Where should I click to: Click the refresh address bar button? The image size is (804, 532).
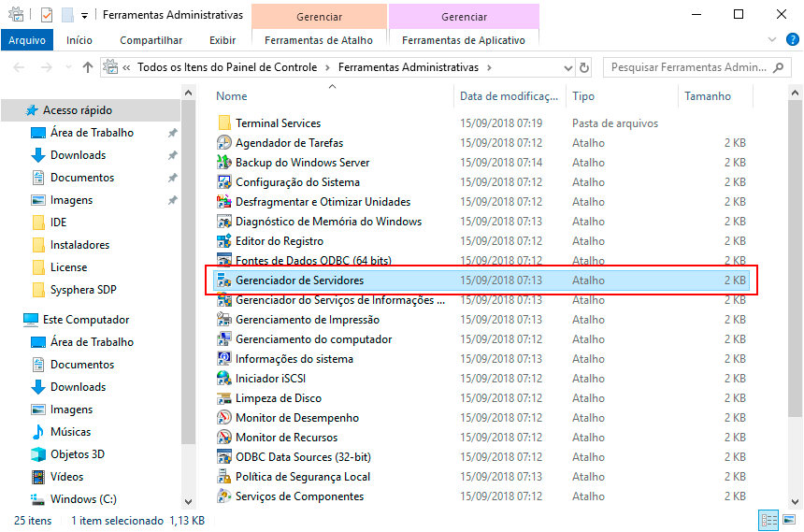pyautogui.click(x=584, y=67)
